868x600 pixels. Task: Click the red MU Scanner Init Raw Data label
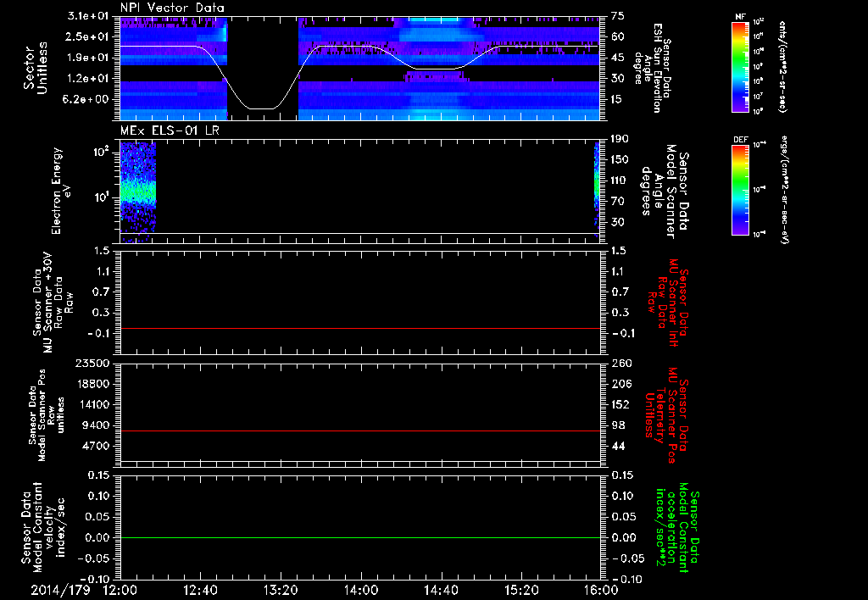(670, 303)
